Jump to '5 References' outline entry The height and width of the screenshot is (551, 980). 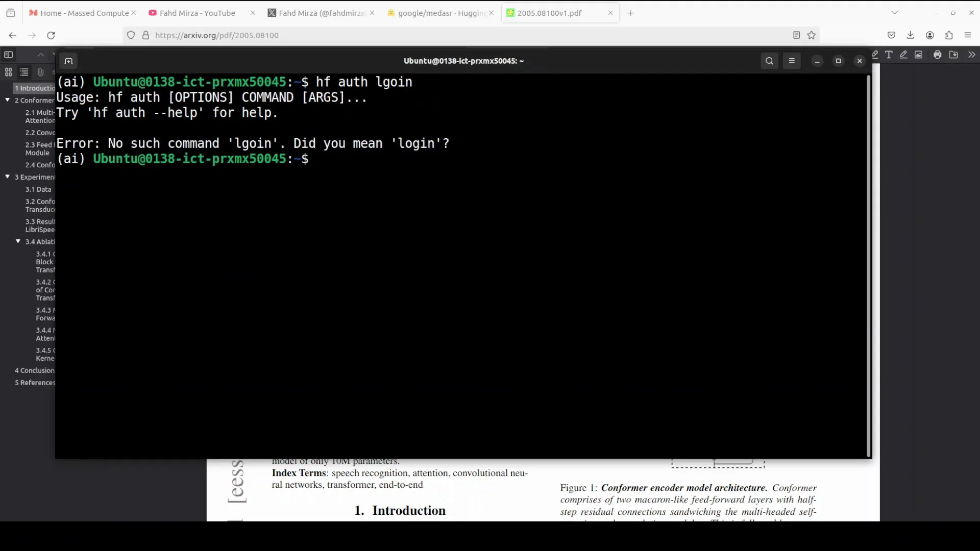tap(35, 383)
